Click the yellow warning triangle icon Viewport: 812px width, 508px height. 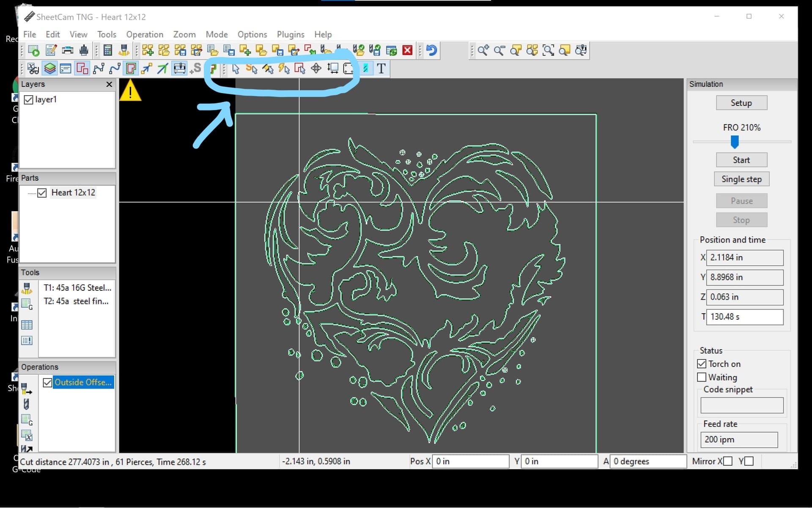(130, 91)
